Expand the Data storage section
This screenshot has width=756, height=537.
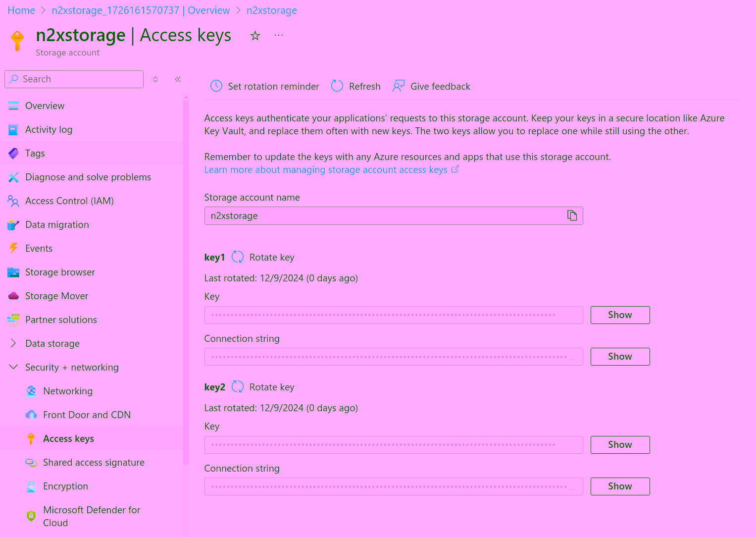point(13,343)
